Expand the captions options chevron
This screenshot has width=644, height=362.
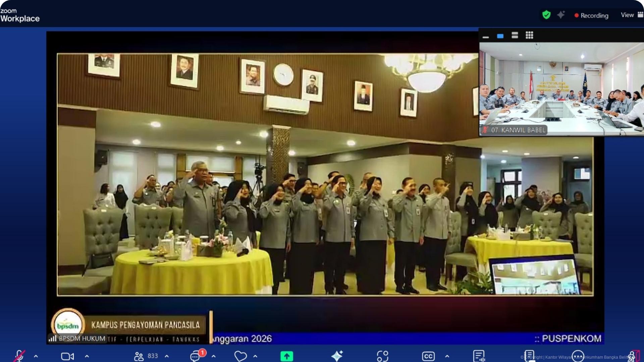[x=447, y=356]
